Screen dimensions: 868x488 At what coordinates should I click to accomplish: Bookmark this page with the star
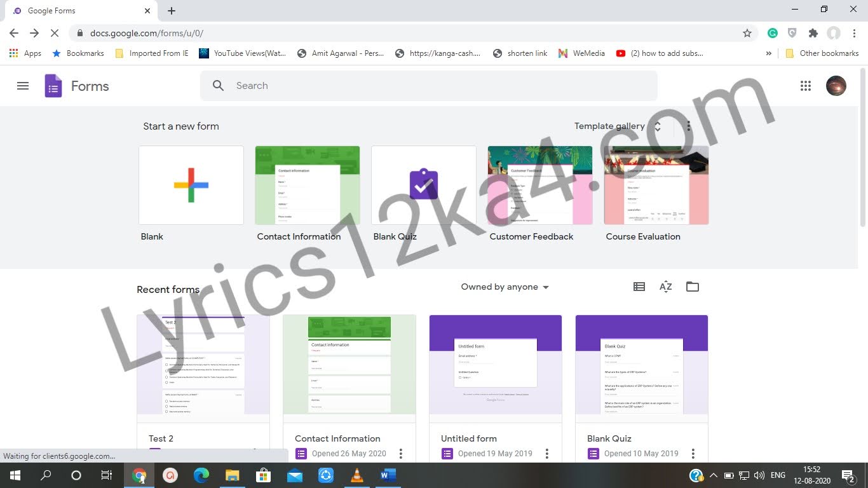747,33
